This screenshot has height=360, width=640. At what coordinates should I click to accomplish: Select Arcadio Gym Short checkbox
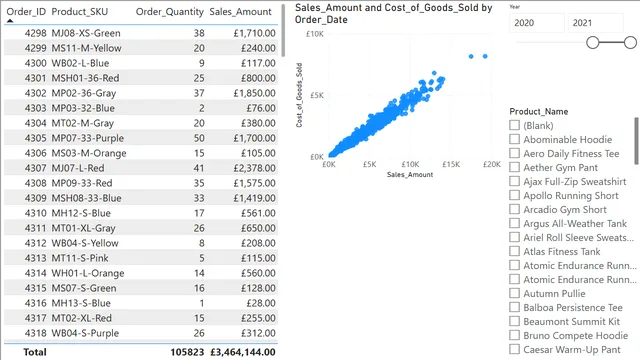point(514,209)
